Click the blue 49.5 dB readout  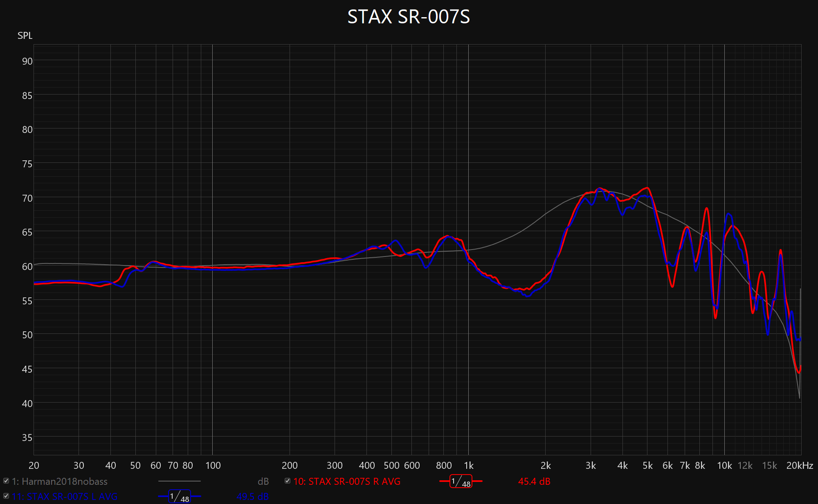point(252,497)
